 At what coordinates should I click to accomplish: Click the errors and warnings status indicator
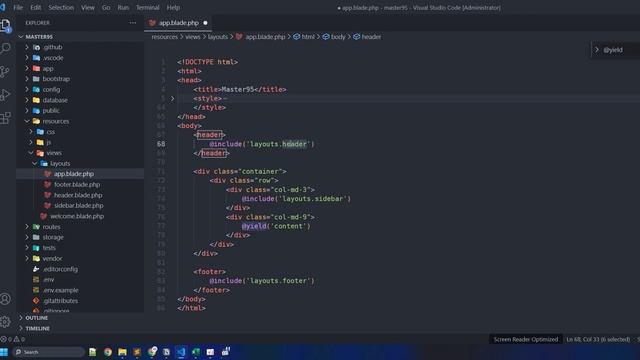[x=13, y=339]
